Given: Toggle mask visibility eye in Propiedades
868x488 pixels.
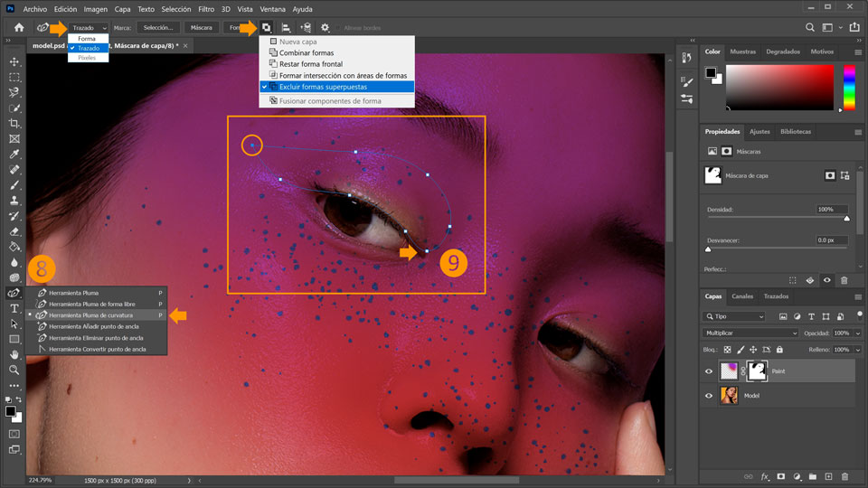Looking at the screenshot, I should (827, 280).
